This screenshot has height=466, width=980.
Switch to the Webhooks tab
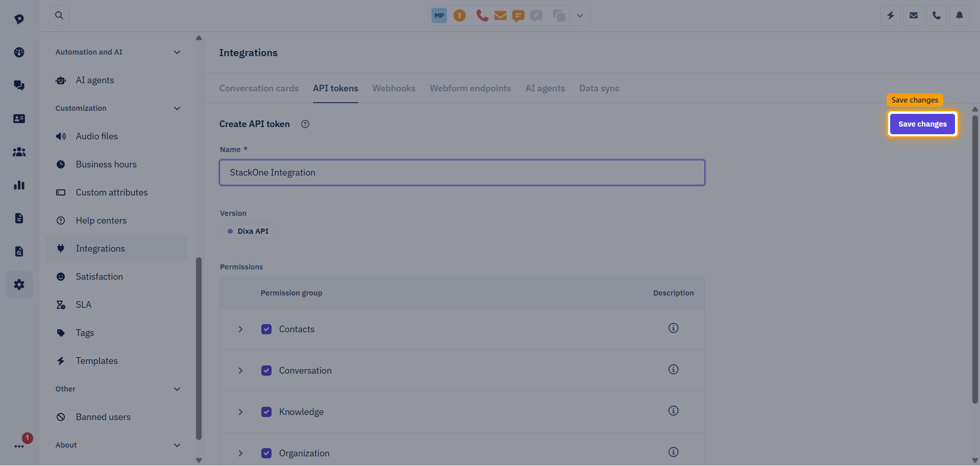[x=394, y=88]
